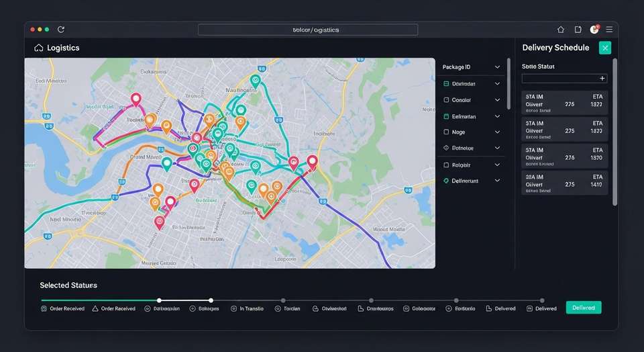Viewport: 644px width, 352px height.
Task: Click the Logistics home icon
Action: pyautogui.click(x=39, y=48)
